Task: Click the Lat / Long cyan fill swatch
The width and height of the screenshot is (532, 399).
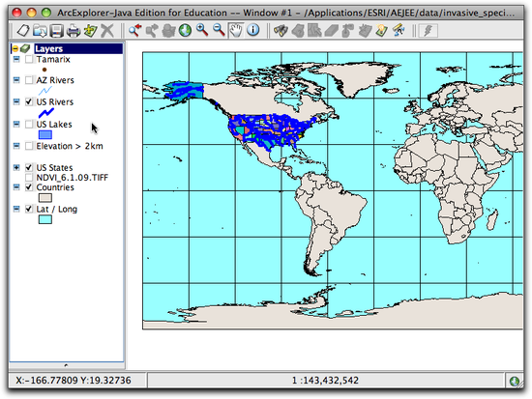Action: [45, 219]
